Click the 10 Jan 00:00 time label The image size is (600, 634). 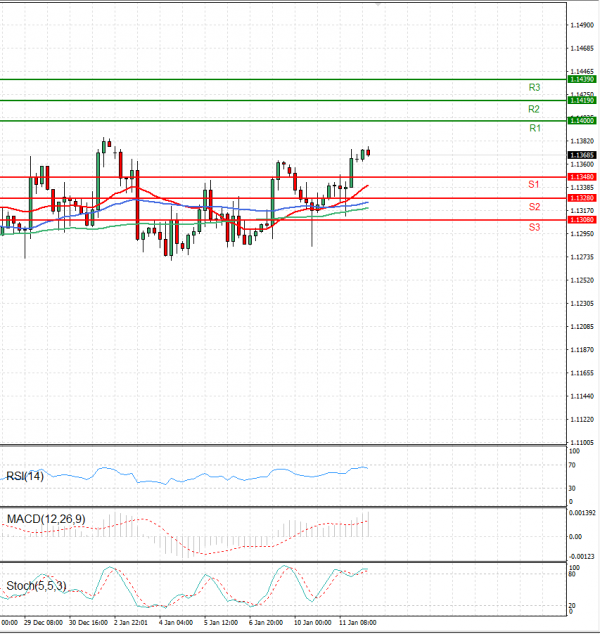point(313,623)
